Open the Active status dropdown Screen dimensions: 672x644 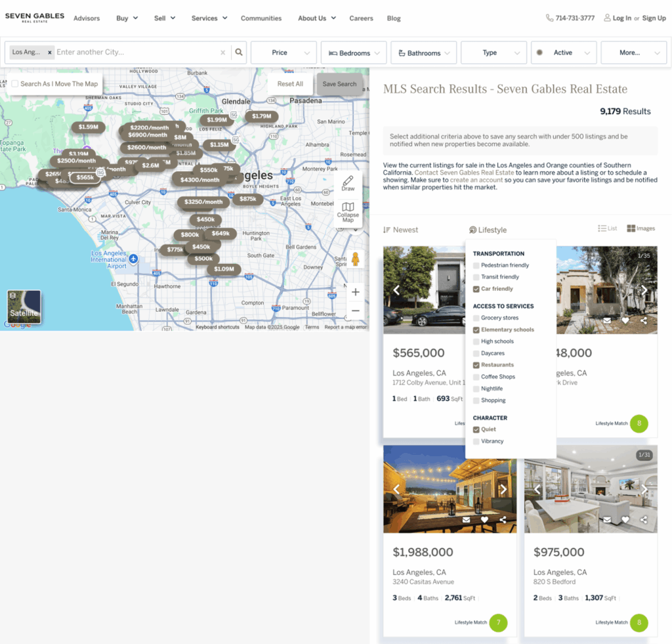pyautogui.click(x=564, y=53)
